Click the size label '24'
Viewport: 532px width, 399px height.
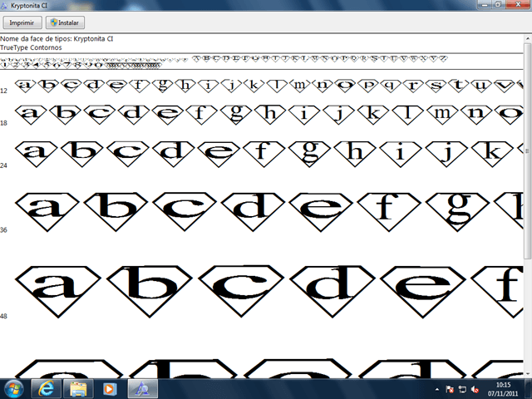[3, 165]
